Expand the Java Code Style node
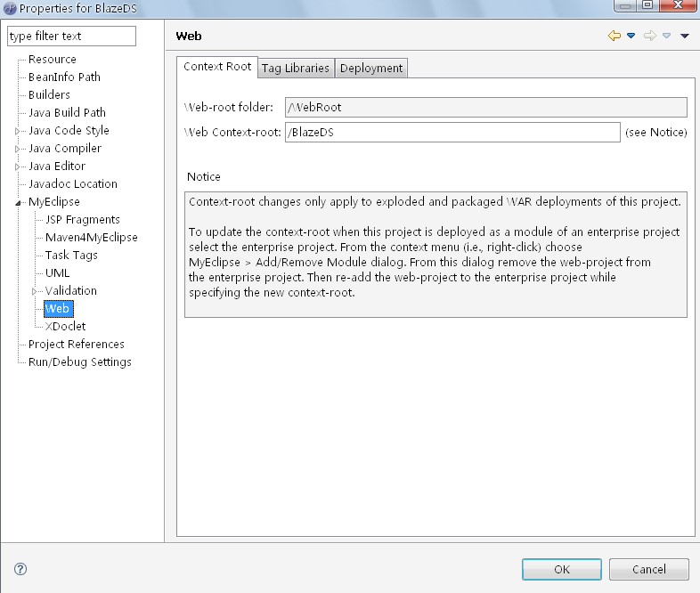The width and height of the screenshot is (700, 593). (18, 131)
